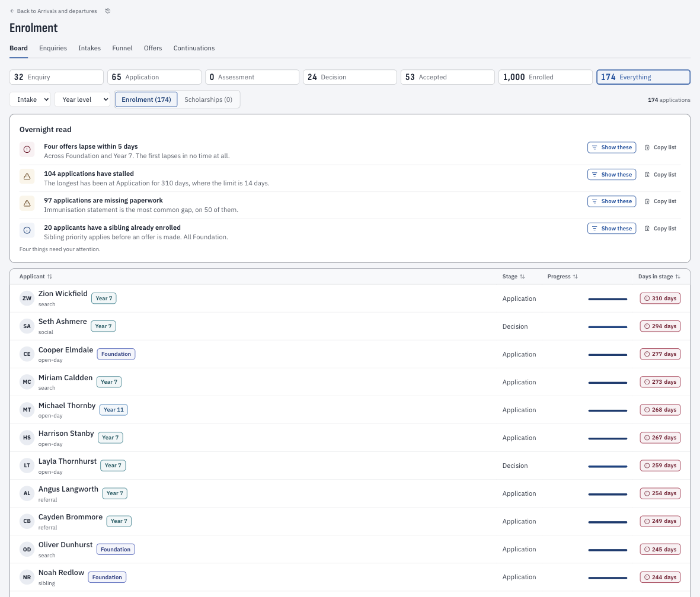Switch to the Scholarships (0) view
This screenshot has width=700, height=597.
(209, 99)
